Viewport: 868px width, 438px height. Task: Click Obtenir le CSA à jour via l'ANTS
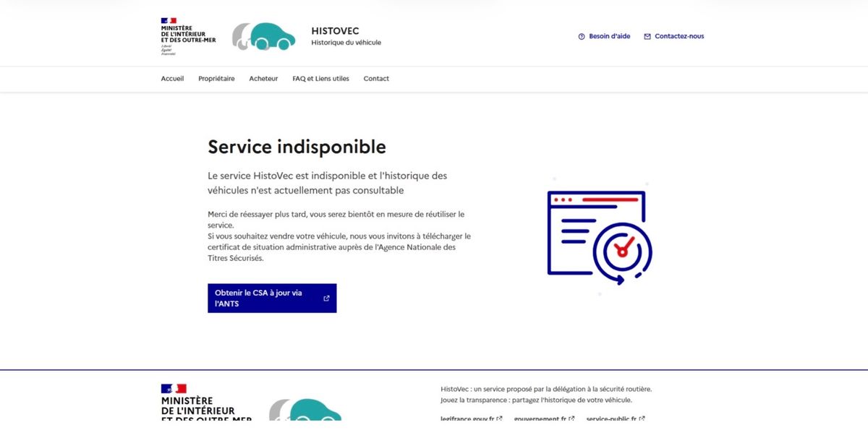tap(272, 299)
